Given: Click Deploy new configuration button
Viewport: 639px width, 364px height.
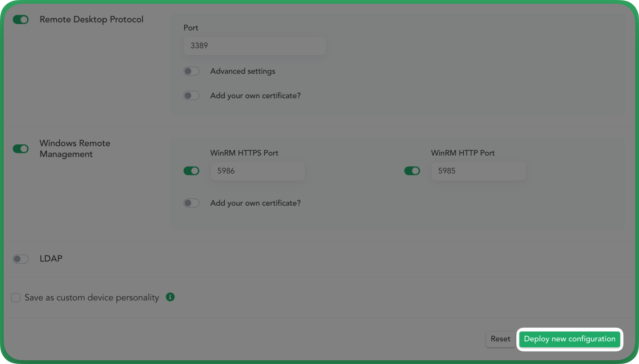Looking at the screenshot, I should pyautogui.click(x=570, y=339).
